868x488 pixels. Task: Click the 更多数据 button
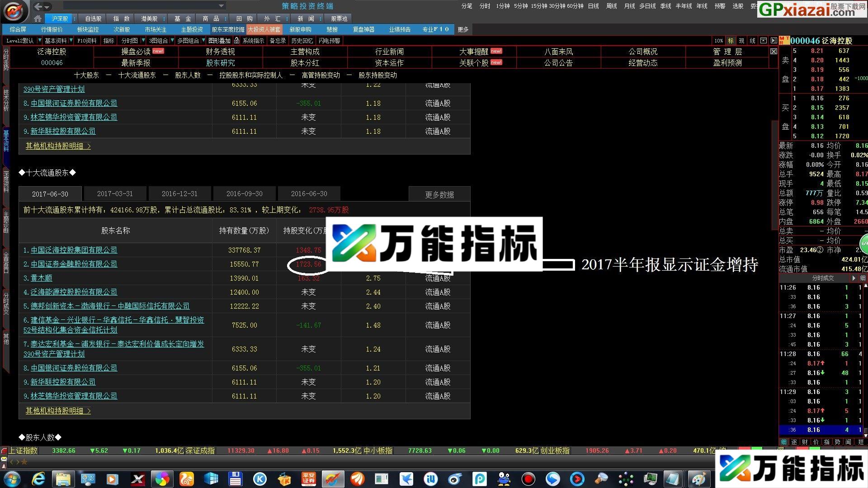439,193
